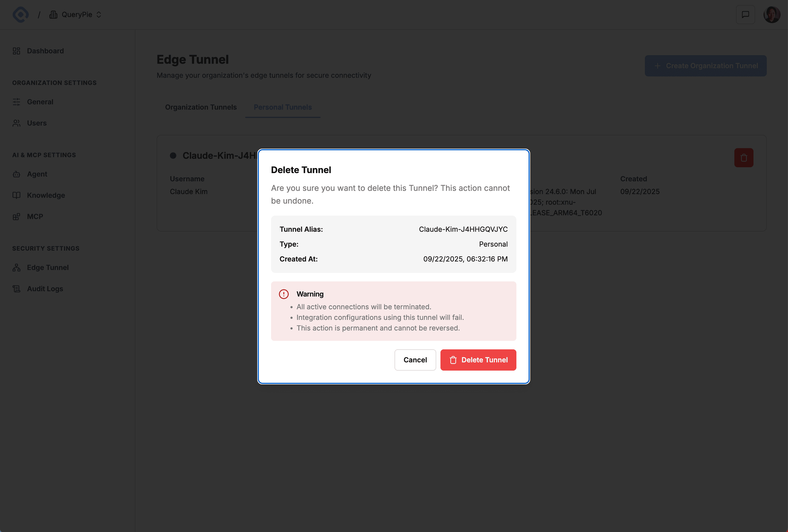Confirm with the red Delete Tunnel button
The height and width of the screenshot is (532, 788).
tap(478, 360)
